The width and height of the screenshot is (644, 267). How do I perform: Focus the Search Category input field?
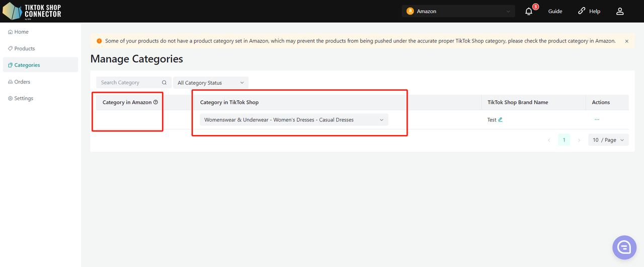pos(130,83)
